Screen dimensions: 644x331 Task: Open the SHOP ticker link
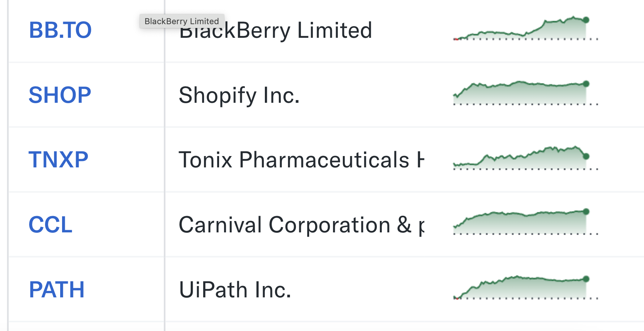[x=60, y=95]
